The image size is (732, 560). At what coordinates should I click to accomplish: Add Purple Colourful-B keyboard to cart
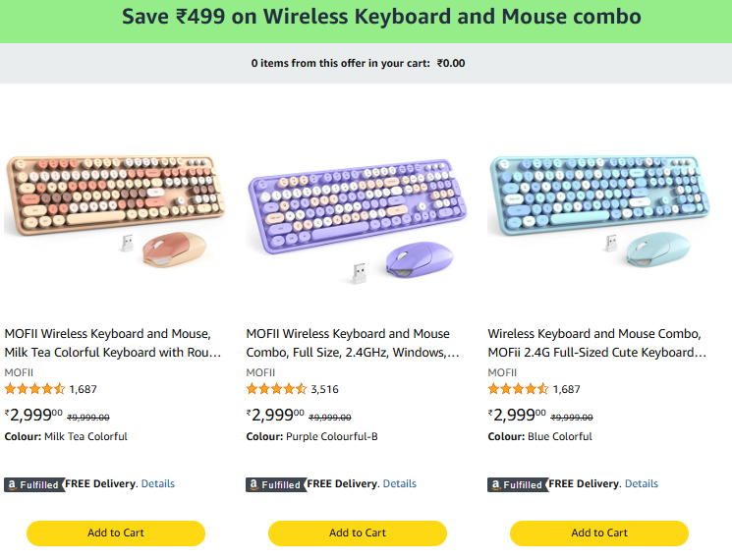pyautogui.click(x=358, y=532)
